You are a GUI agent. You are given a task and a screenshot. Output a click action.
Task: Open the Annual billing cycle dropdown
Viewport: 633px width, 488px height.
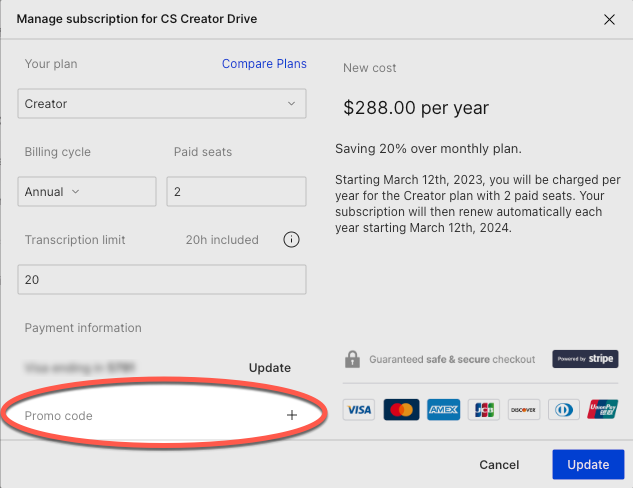click(x=87, y=192)
